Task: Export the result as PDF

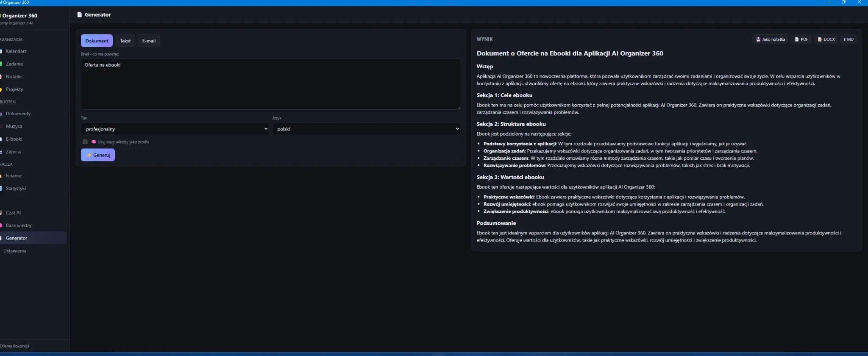Action: click(x=801, y=39)
